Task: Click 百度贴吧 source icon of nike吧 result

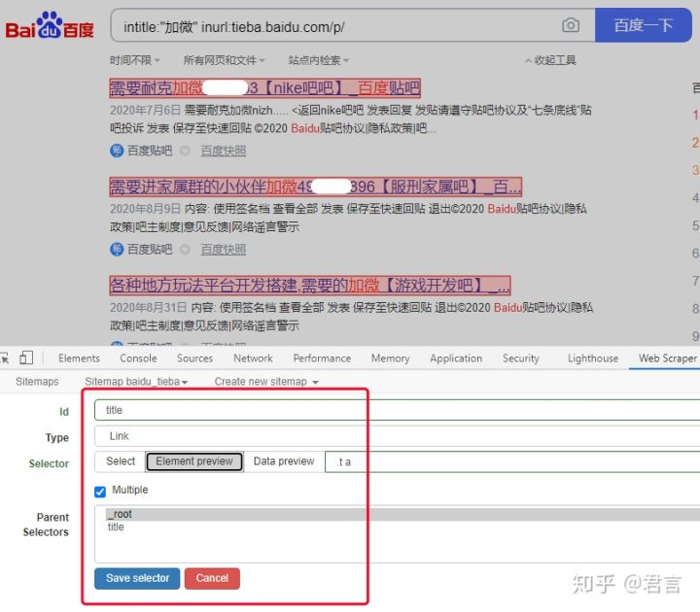Action: (117, 151)
